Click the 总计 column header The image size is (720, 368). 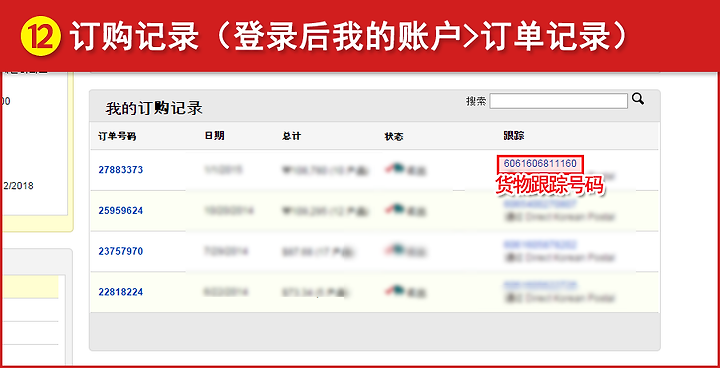point(292,136)
